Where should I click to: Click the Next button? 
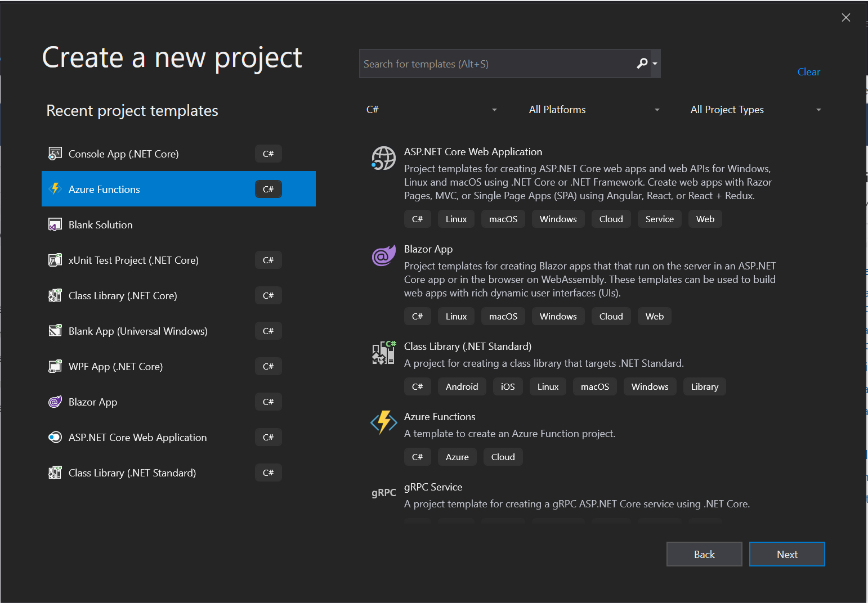(787, 554)
